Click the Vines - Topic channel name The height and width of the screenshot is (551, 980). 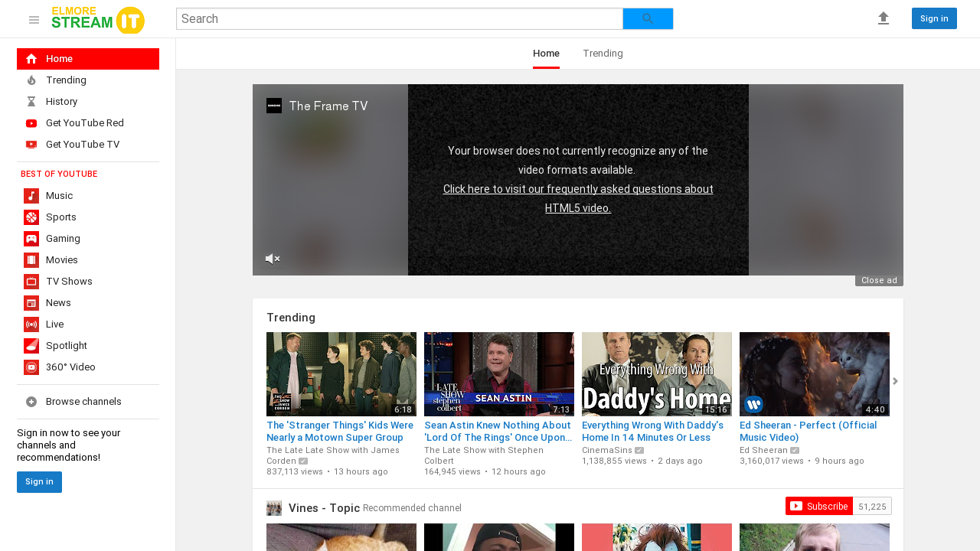click(x=324, y=508)
